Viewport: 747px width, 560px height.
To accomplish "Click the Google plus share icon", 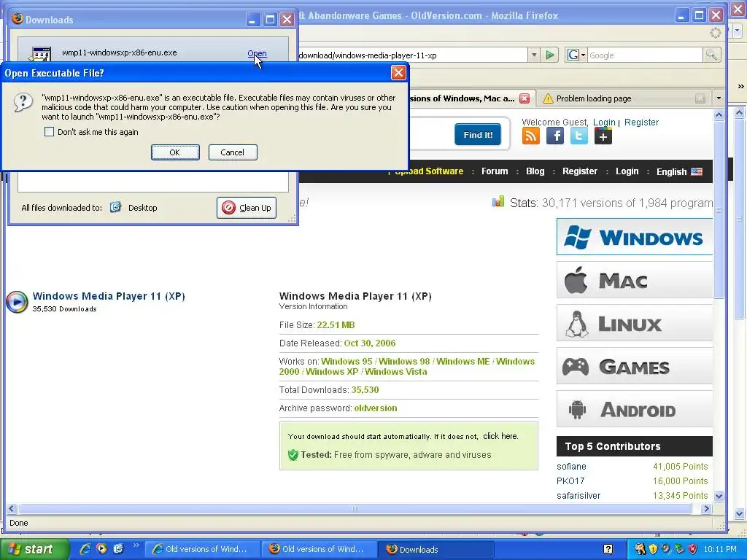I will click(x=603, y=136).
